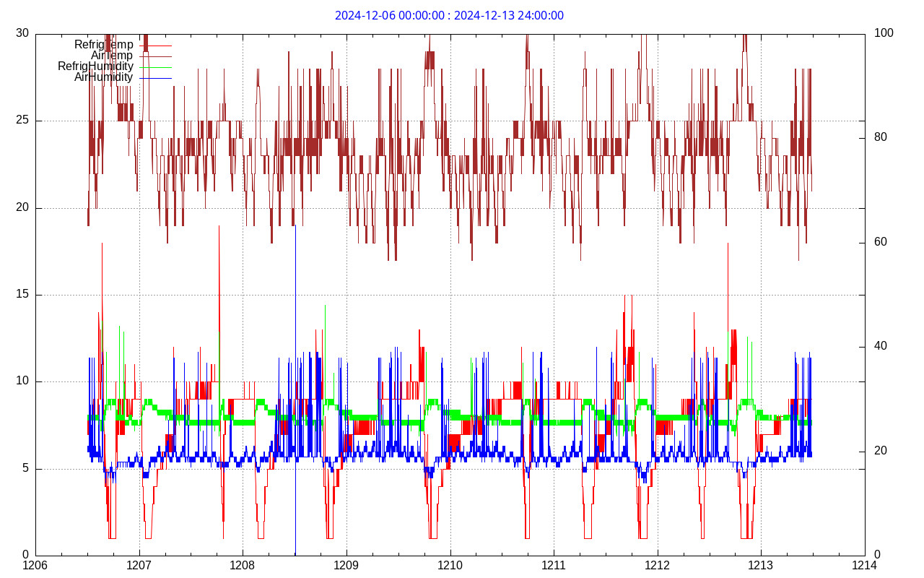The image size is (924, 578).
Task: Click the 30 tick on the temperature axis
Action: coord(22,33)
